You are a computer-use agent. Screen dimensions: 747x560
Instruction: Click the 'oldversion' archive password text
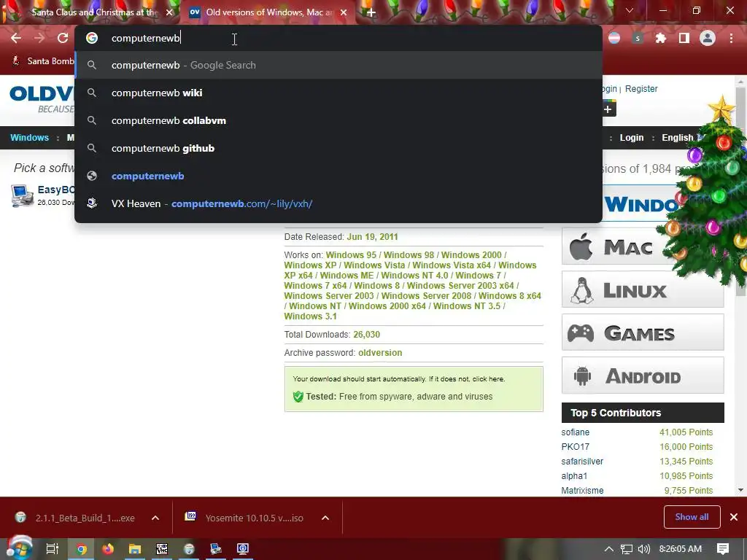pos(380,353)
